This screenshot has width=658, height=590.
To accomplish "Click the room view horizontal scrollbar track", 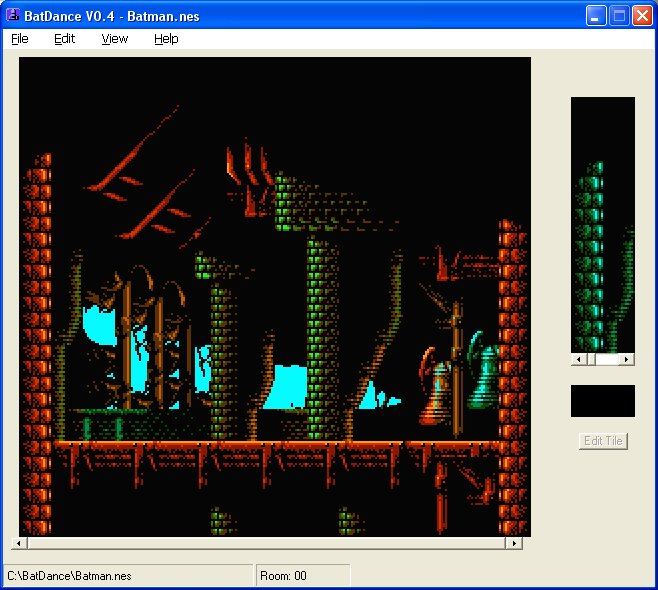I will [266, 543].
